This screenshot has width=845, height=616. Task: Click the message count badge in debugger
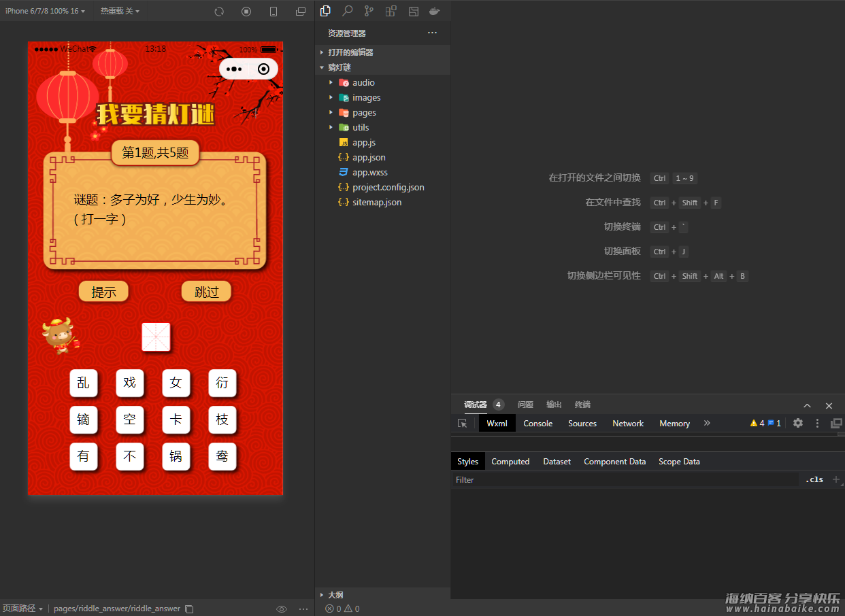(x=774, y=423)
